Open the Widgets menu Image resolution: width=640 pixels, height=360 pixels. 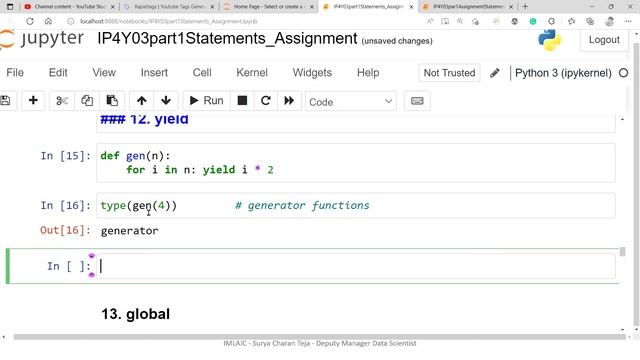click(x=312, y=73)
